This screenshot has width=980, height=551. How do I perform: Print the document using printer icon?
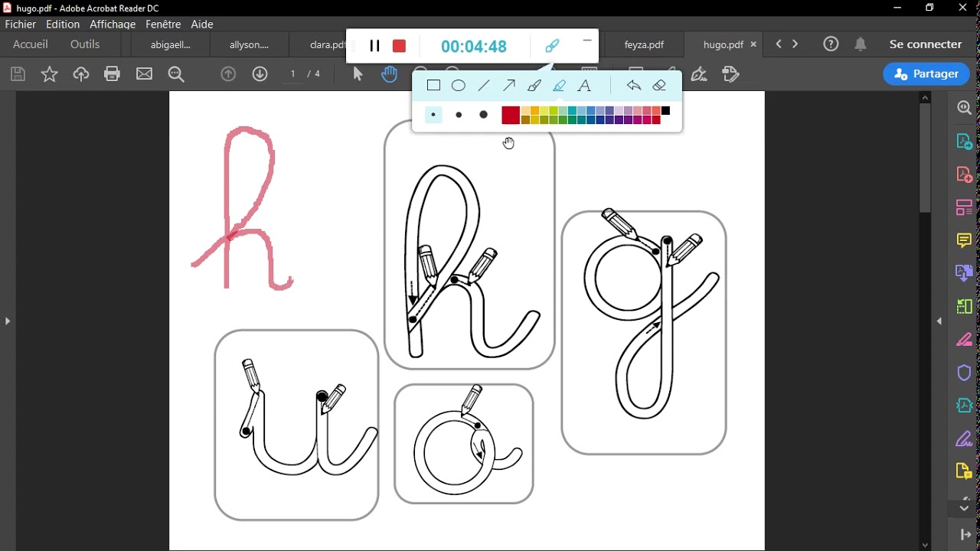pos(113,74)
